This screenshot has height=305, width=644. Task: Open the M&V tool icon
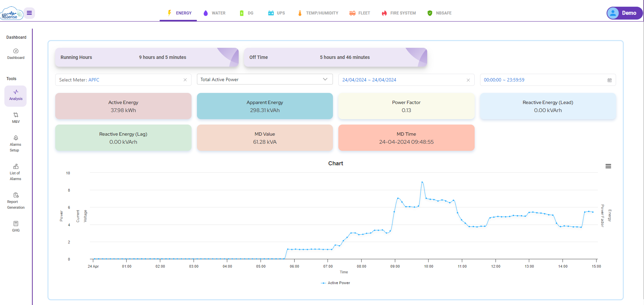click(16, 115)
